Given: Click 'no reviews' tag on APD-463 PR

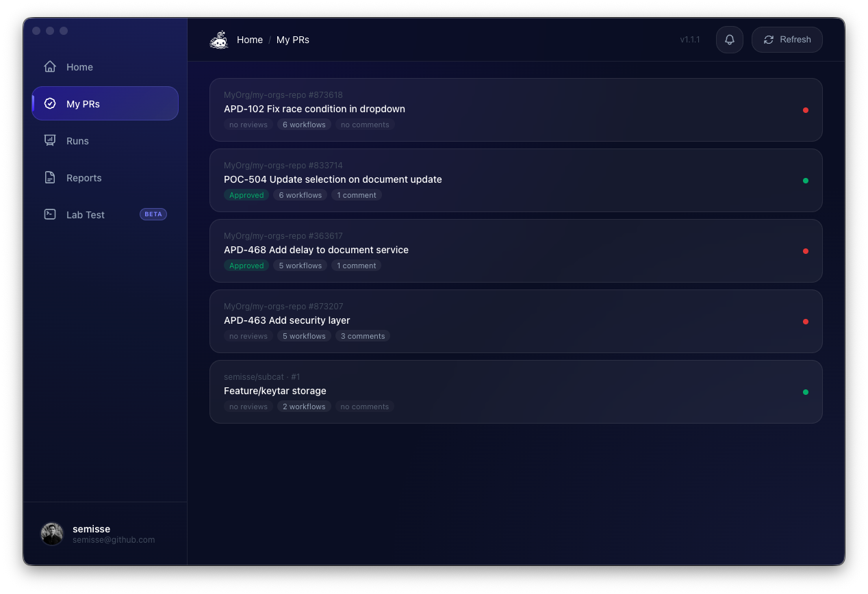Looking at the screenshot, I should pyautogui.click(x=248, y=336).
